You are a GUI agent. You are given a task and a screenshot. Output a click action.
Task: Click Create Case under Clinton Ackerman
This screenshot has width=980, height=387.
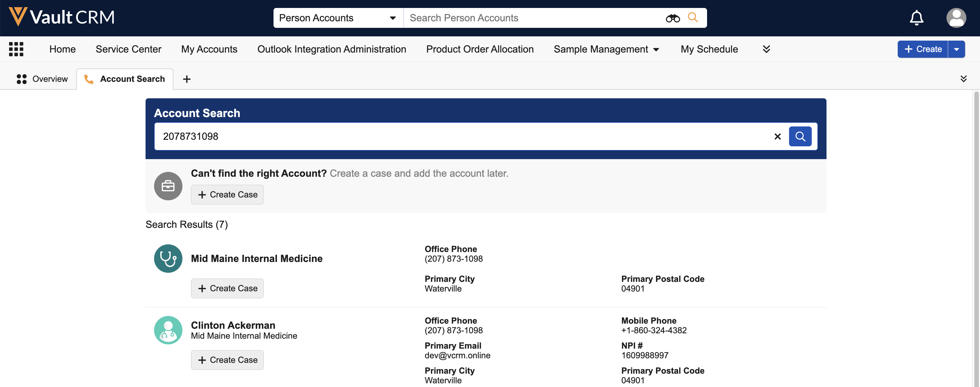coord(227,360)
